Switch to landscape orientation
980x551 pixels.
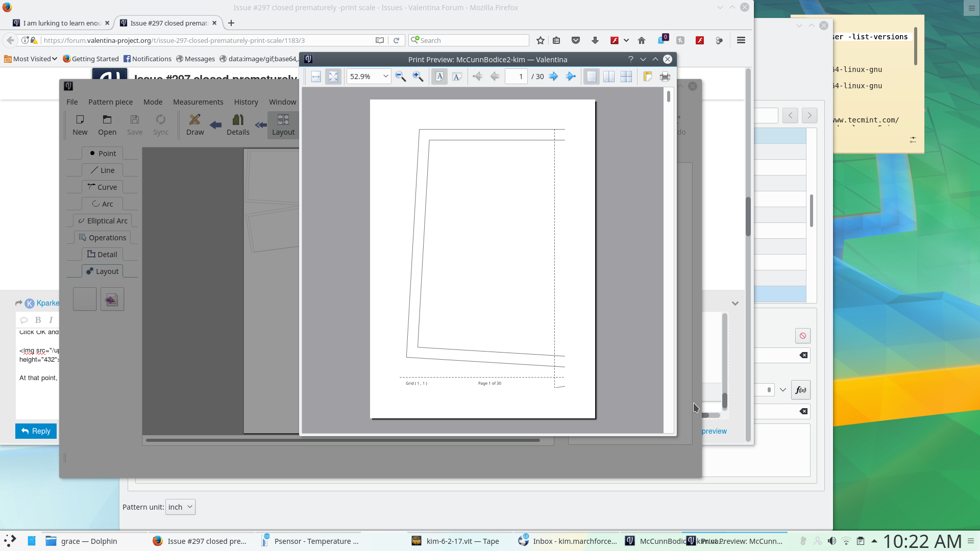[x=457, y=77]
